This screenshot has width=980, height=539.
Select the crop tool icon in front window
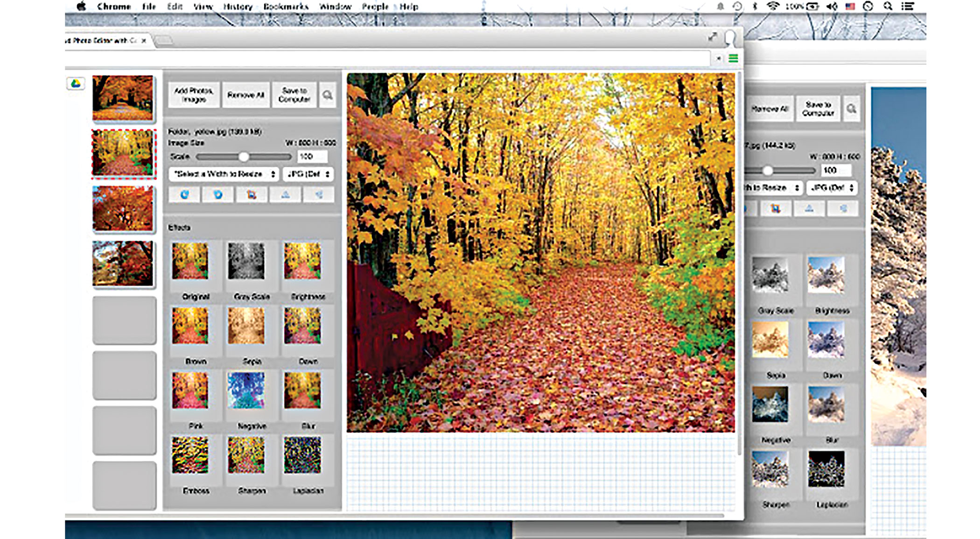(x=252, y=195)
